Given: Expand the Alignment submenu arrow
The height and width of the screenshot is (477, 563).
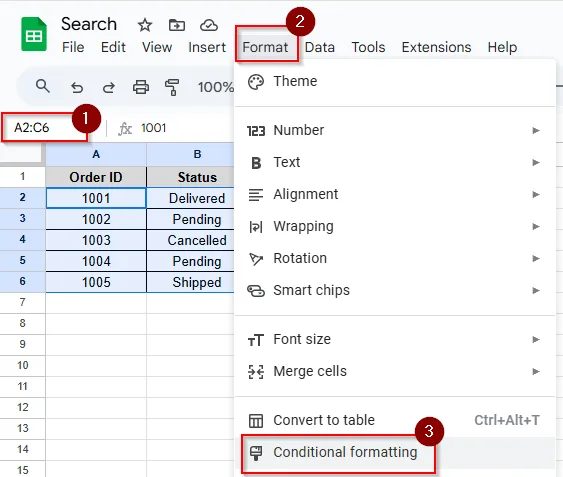Looking at the screenshot, I should point(536,194).
